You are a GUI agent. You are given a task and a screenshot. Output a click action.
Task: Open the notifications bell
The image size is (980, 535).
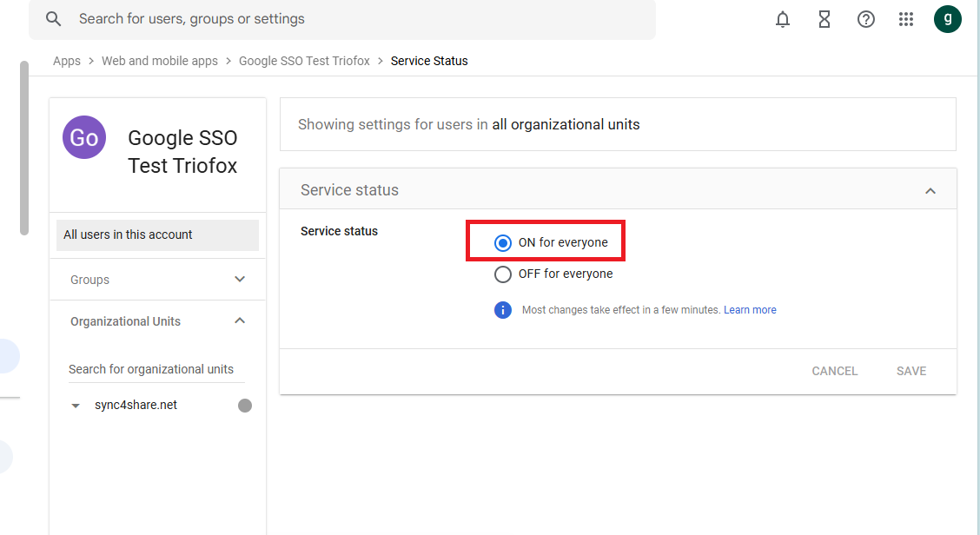coord(783,19)
